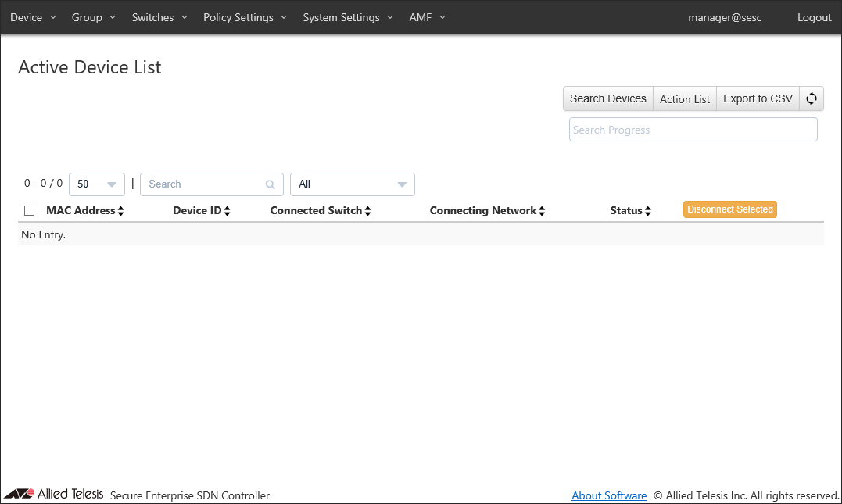
Task: Click the Action List button
Action: pyautogui.click(x=685, y=98)
